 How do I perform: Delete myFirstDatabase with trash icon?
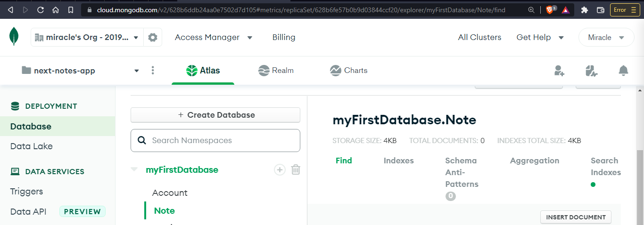pyautogui.click(x=296, y=170)
